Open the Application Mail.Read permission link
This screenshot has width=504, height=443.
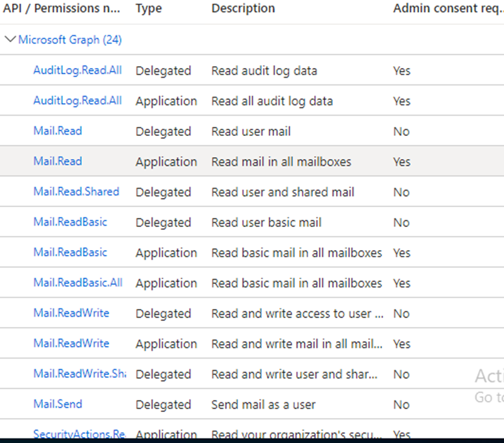click(58, 161)
